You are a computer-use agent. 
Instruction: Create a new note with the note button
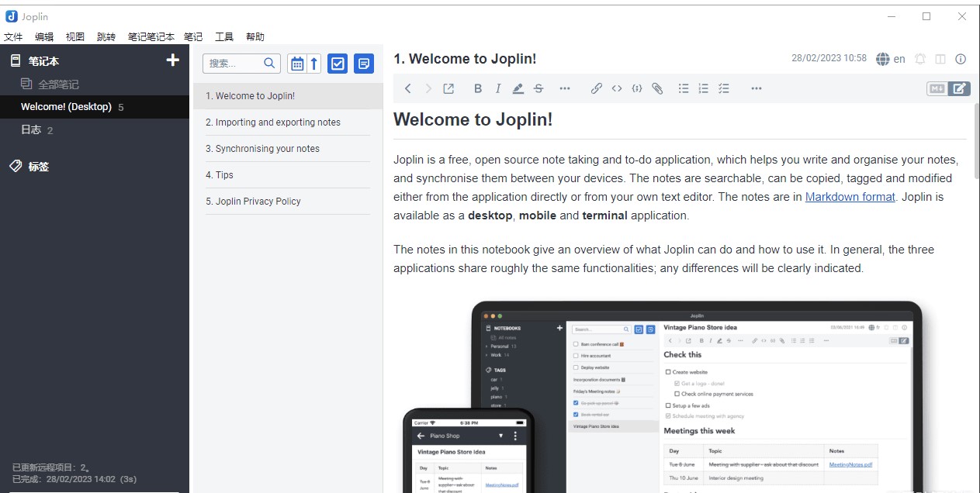click(x=364, y=64)
